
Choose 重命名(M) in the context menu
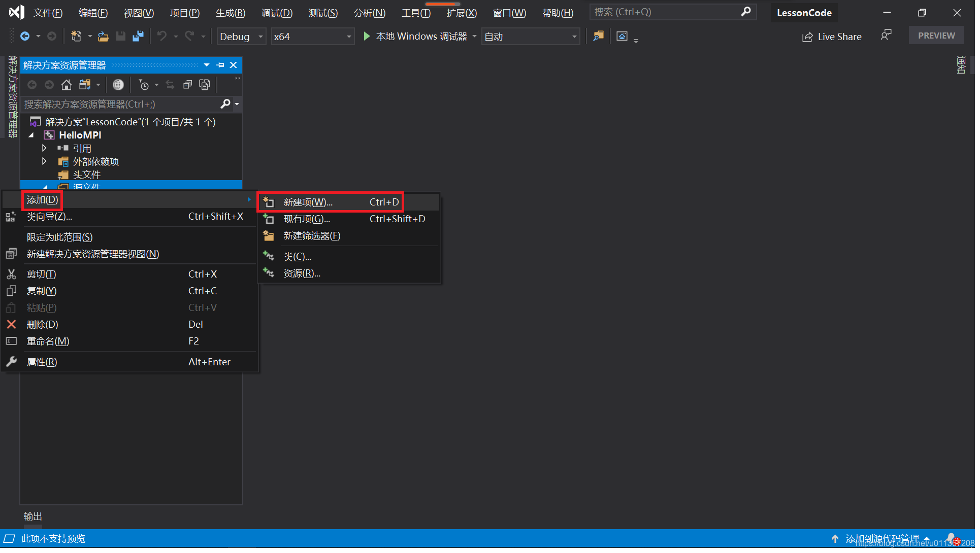(x=129, y=341)
